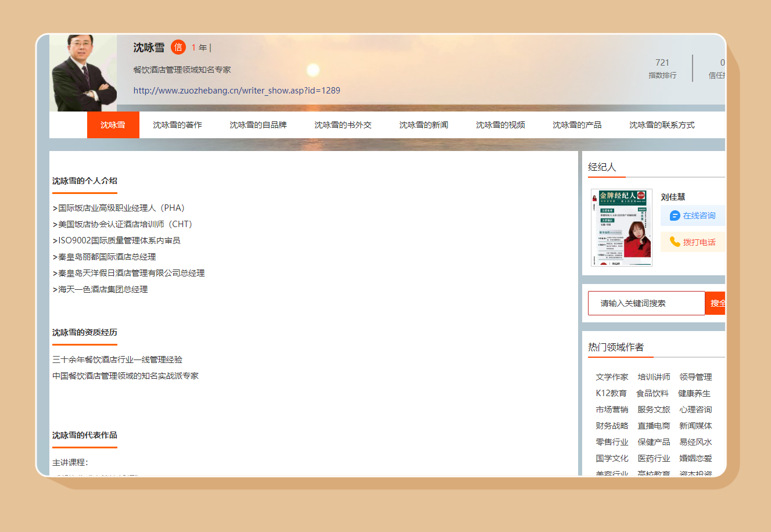Open the 沈咏雪的产品 tab
This screenshot has height=532, width=771.
pyautogui.click(x=577, y=125)
